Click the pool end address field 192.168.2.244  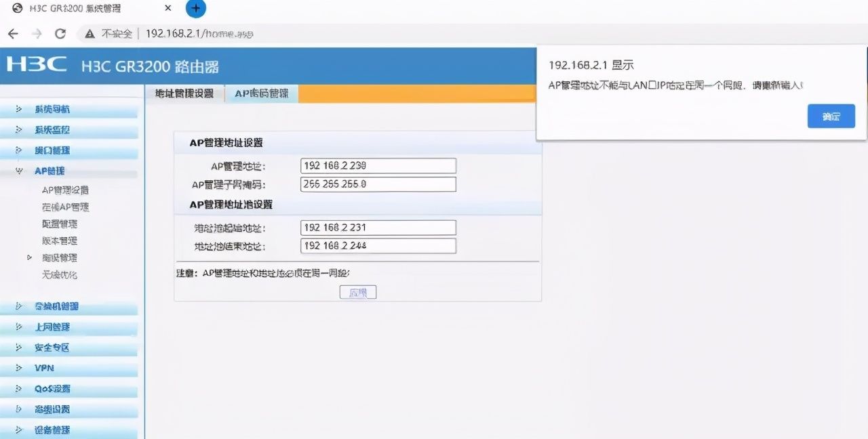pos(378,246)
